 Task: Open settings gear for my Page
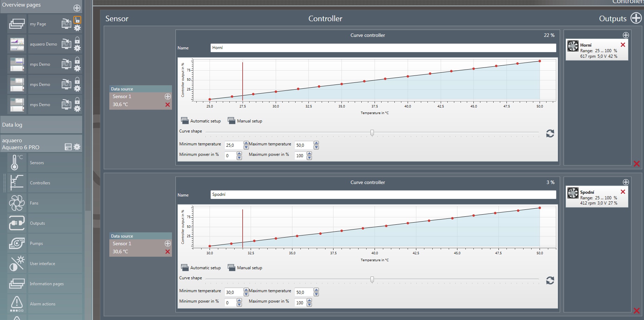77,28
